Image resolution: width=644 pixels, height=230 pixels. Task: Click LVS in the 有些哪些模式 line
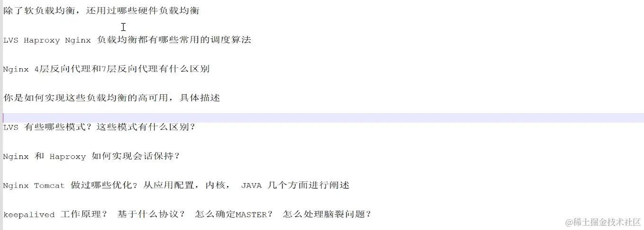pos(10,128)
